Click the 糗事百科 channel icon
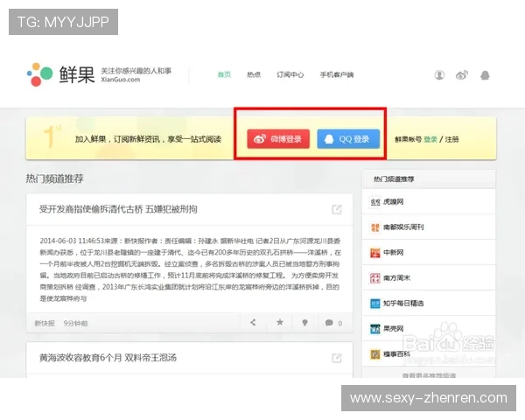Viewport: 525px width, 420px height. click(375, 354)
